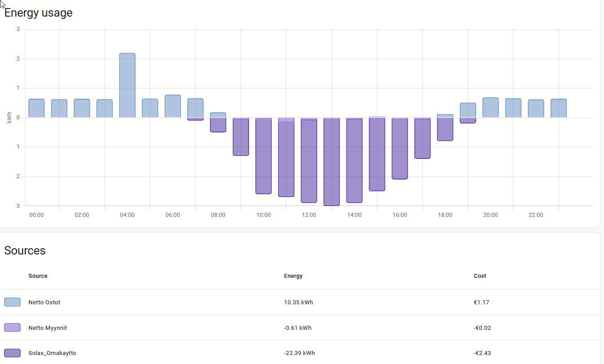Select the blue bar at 00:00

point(36,108)
